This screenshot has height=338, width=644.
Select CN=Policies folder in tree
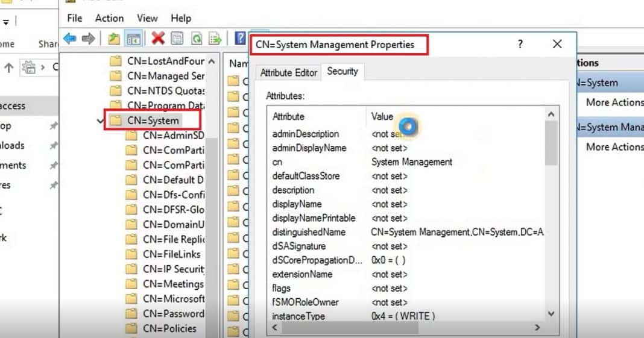coord(169,328)
